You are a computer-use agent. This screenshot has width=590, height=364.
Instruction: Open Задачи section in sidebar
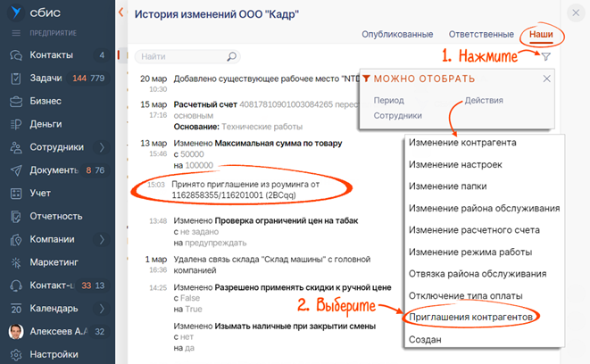pos(46,79)
